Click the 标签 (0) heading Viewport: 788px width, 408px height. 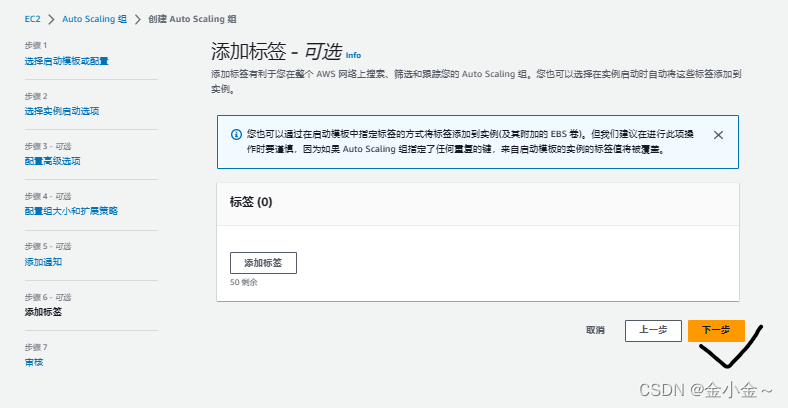pyautogui.click(x=251, y=202)
